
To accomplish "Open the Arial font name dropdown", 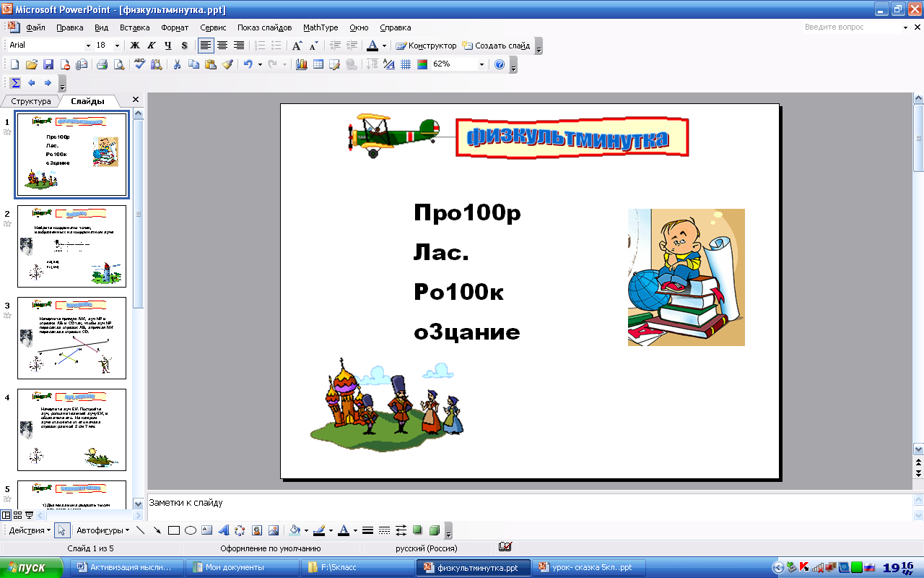I will pos(88,46).
